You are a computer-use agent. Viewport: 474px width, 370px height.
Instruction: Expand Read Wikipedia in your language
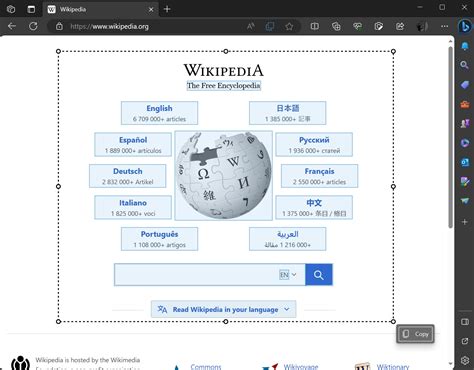tap(223, 309)
